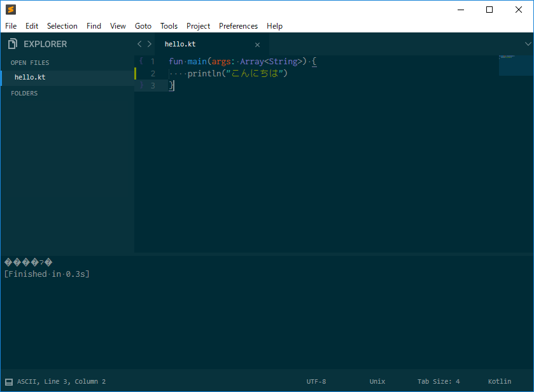534x392 pixels.
Task: Click ASCII, Line 3, Column 2 status
Action: pos(61,381)
